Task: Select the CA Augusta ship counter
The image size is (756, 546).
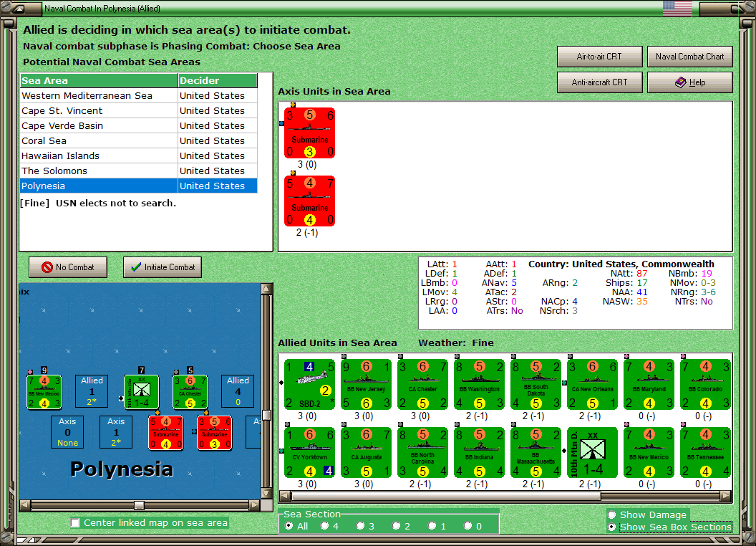Action: (366, 452)
